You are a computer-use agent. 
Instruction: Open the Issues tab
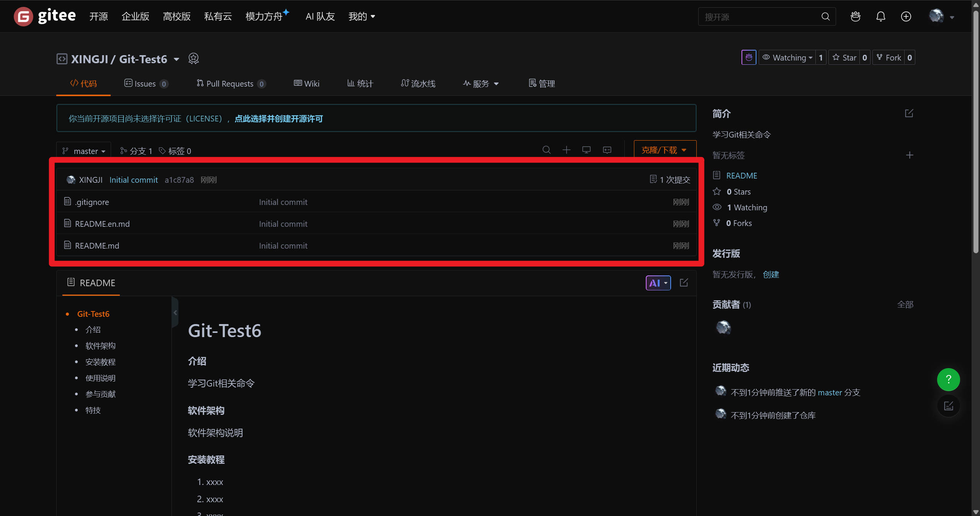click(146, 84)
